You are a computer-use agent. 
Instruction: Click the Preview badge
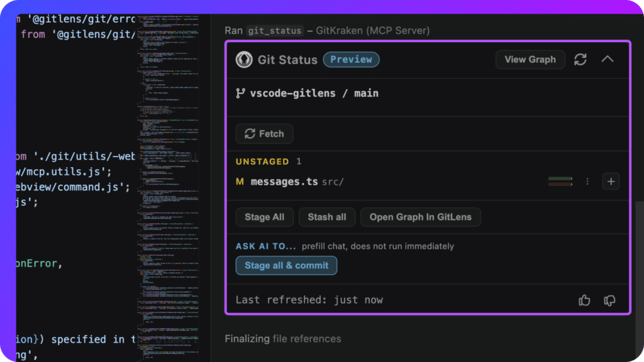(x=351, y=60)
